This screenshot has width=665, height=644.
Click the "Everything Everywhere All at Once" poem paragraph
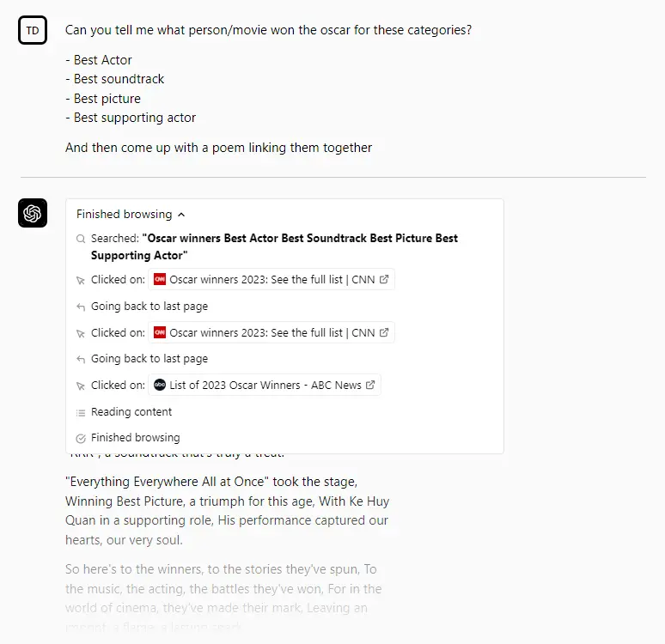pyautogui.click(x=228, y=510)
